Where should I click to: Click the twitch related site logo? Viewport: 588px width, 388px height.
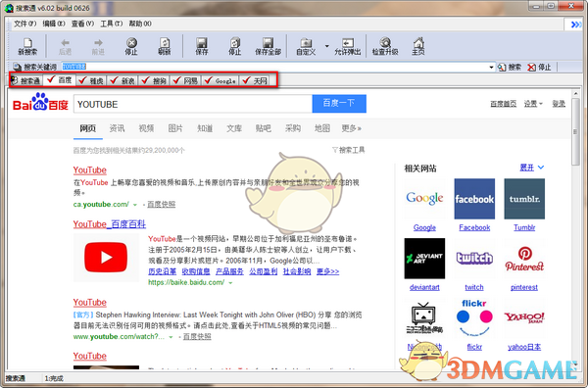tap(474, 259)
